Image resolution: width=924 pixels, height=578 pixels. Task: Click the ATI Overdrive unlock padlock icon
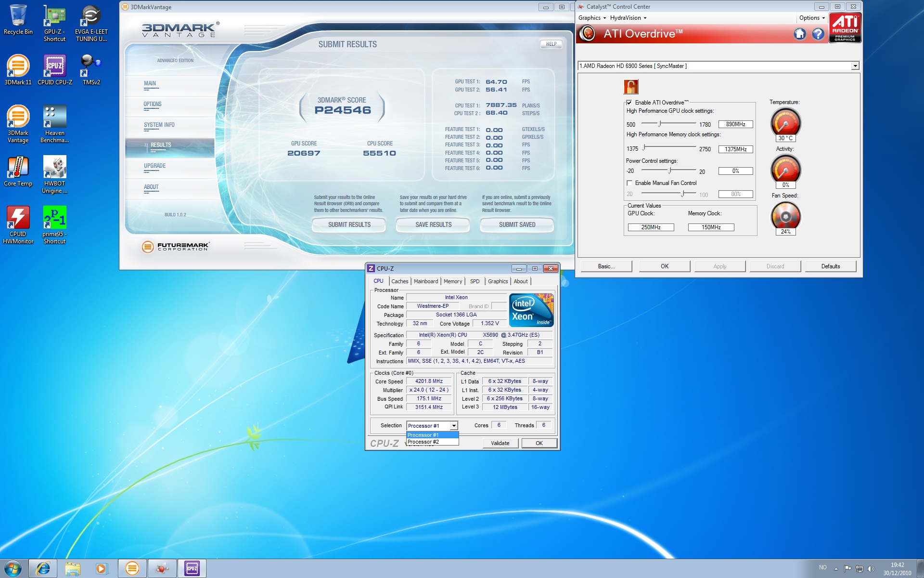click(x=631, y=87)
